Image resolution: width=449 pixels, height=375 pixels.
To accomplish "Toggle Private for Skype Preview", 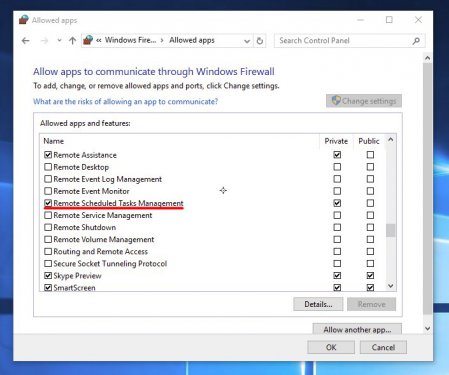I will pos(337,276).
